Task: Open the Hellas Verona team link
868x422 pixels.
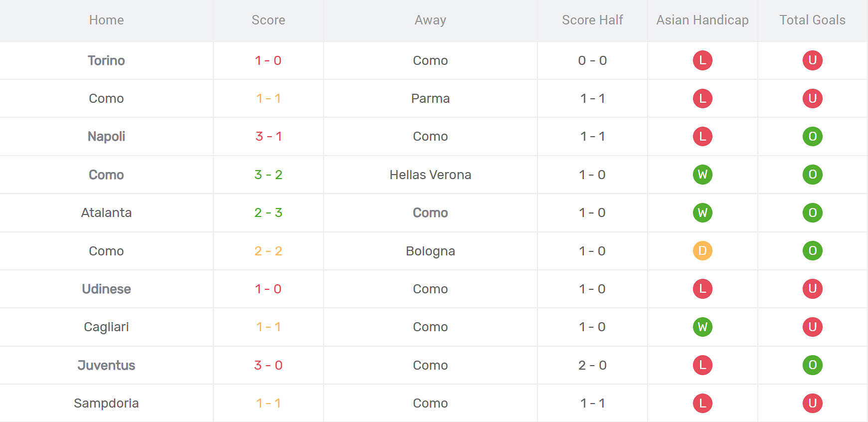Action: (x=430, y=175)
